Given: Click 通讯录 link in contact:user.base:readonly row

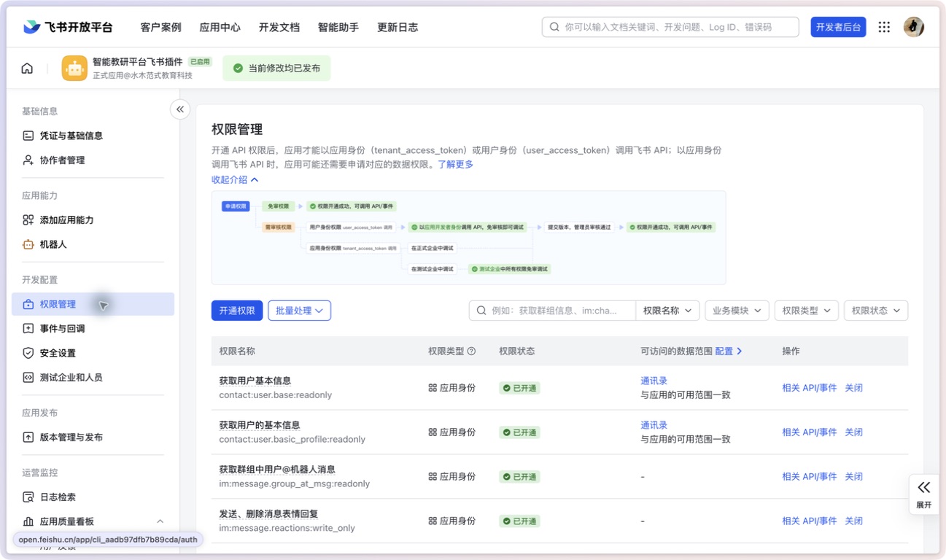Looking at the screenshot, I should click(654, 381).
